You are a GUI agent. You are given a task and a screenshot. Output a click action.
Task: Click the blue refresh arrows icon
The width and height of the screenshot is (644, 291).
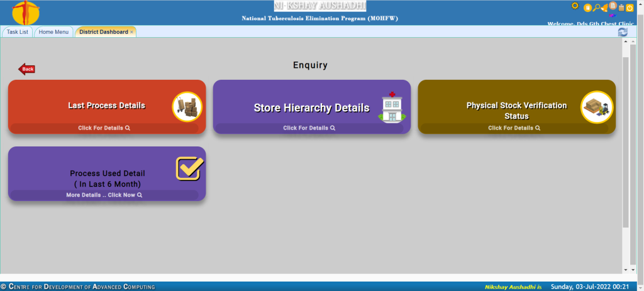pos(623,32)
